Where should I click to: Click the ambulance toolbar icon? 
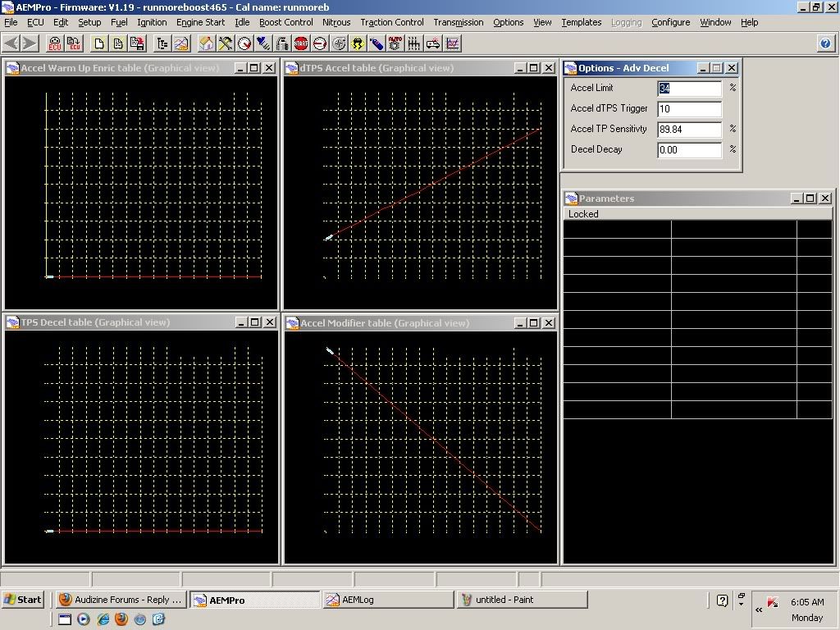pos(433,43)
